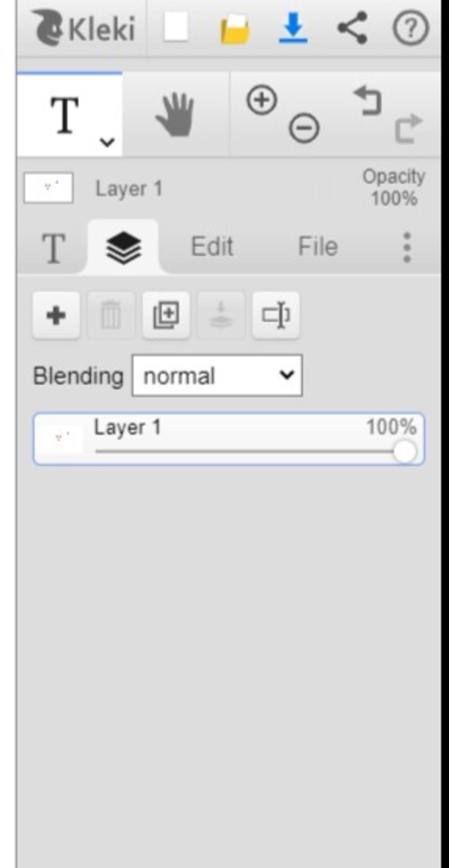Open the Blending mode dropdown
Screen dimensions: 449x868
[x=217, y=376]
